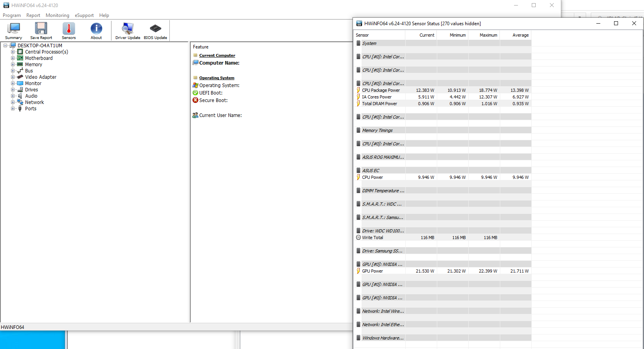The width and height of the screenshot is (644, 349).
Task: Expand the Monitor tree node
Action: 13,83
